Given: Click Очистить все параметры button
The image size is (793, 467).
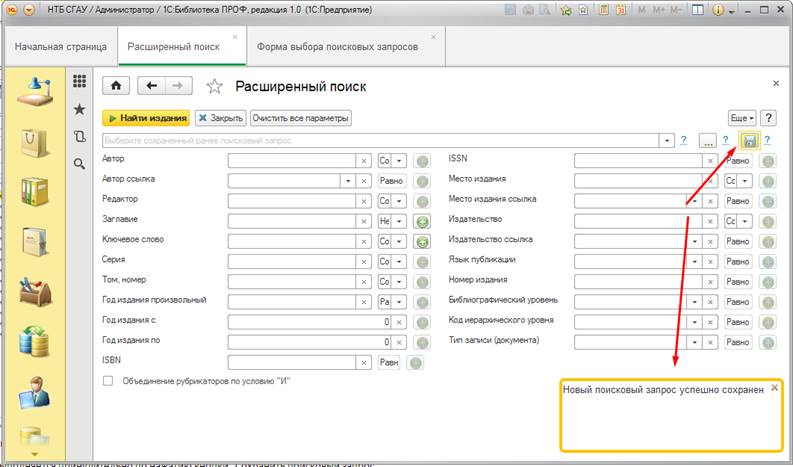Looking at the screenshot, I should click(300, 118).
